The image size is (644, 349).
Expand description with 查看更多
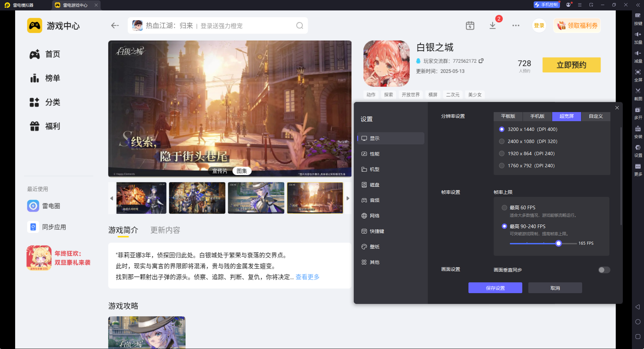point(308,277)
